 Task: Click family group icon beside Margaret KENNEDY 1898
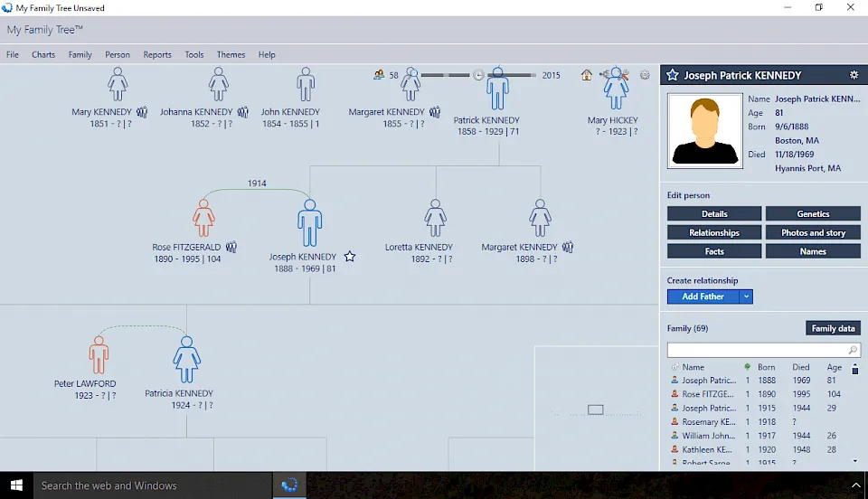click(568, 248)
